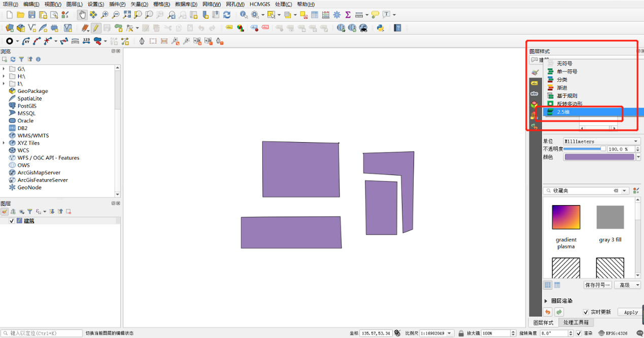Click the Identify Features tool
The height and width of the screenshot is (338, 644).
tap(244, 15)
